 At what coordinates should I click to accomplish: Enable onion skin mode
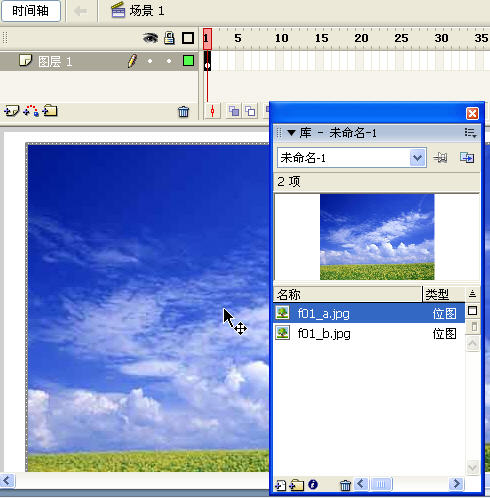tap(234, 111)
